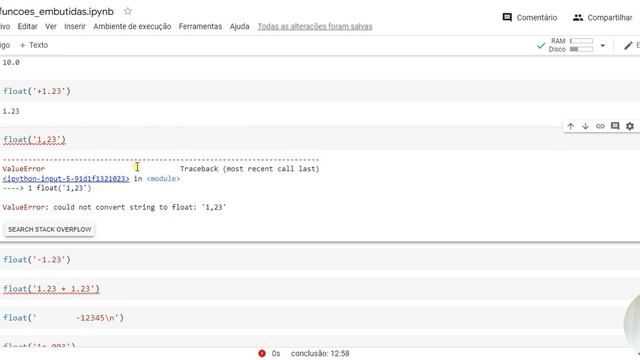Click the red error status icon
Viewport: 640px width, 360px height.
262,353
